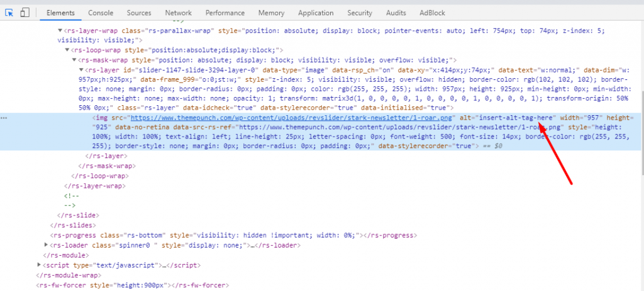Open the AdBlock tab
644x291 pixels.
(432, 13)
